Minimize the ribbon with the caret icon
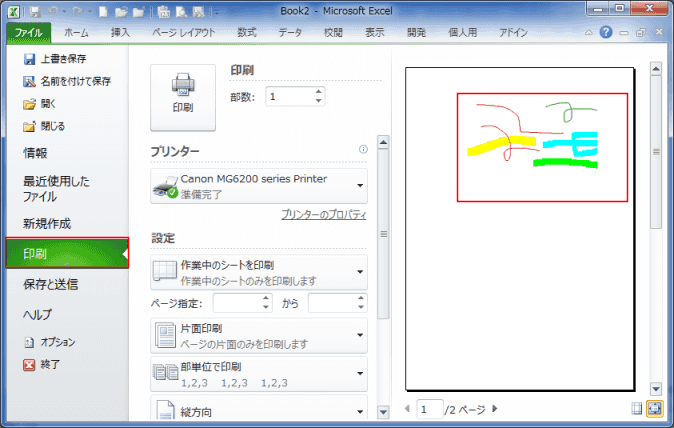This screenshot has width=674, height=428. click(588, 33)
